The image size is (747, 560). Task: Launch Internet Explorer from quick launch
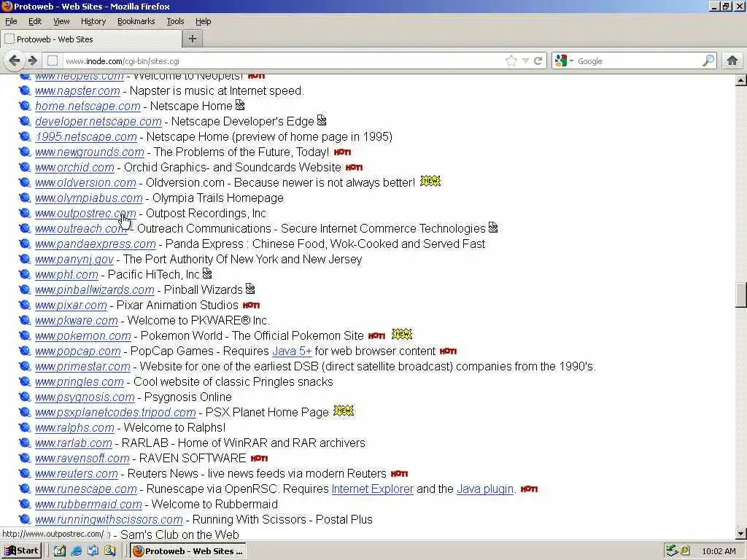(x=76, y=551)
